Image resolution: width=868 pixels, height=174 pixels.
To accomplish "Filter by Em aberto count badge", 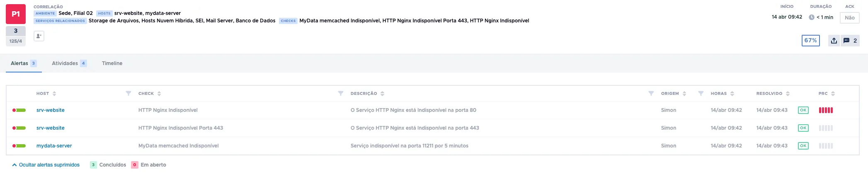I will pyautogui.click(x=135, y=165).
